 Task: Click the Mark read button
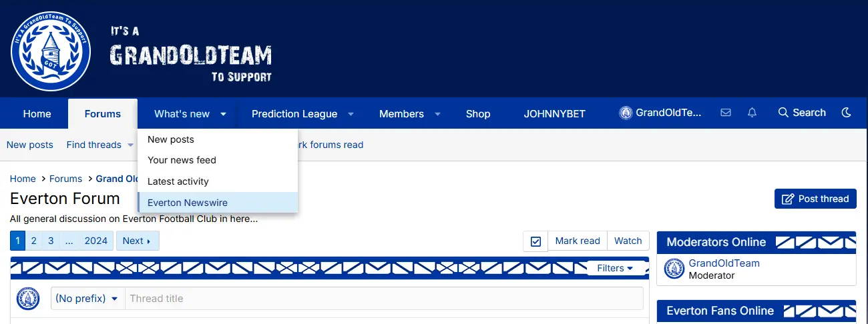[578, 241]
